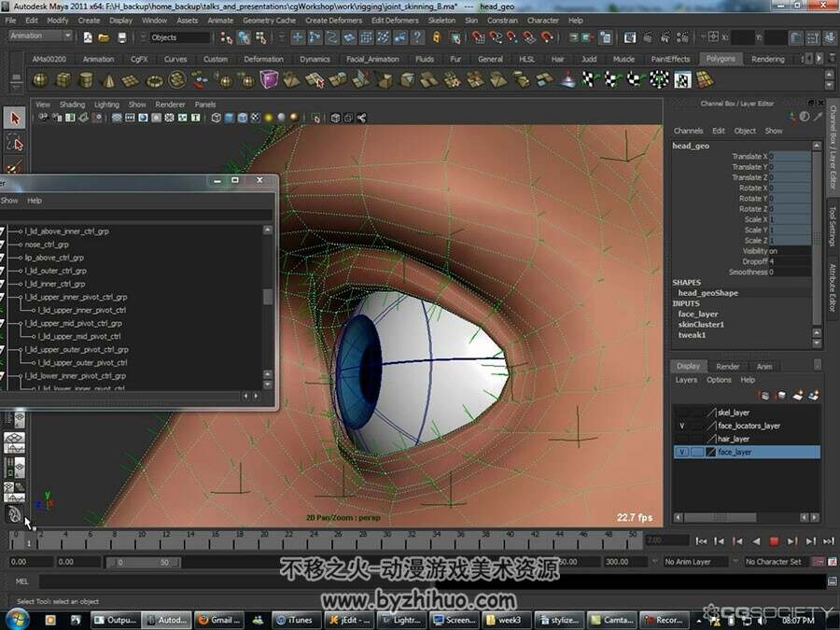Open the No Anim Layer dropdown
Viewport: 840px width, 630px height.
(696, 562)
